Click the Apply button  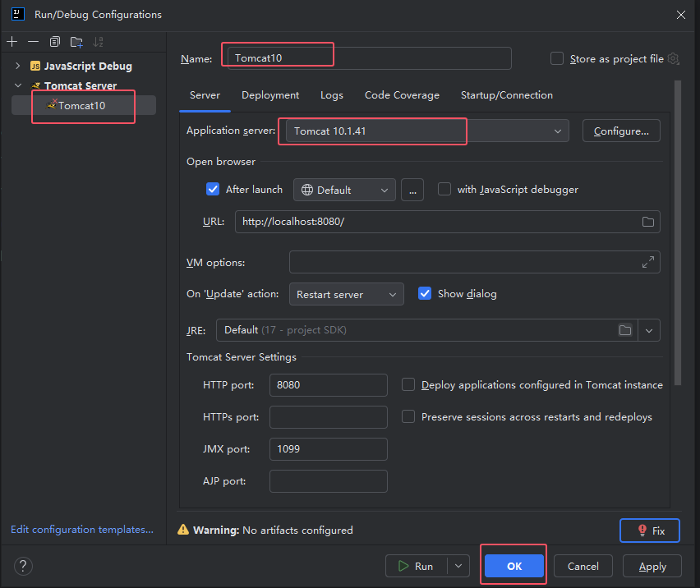point(652,566)
